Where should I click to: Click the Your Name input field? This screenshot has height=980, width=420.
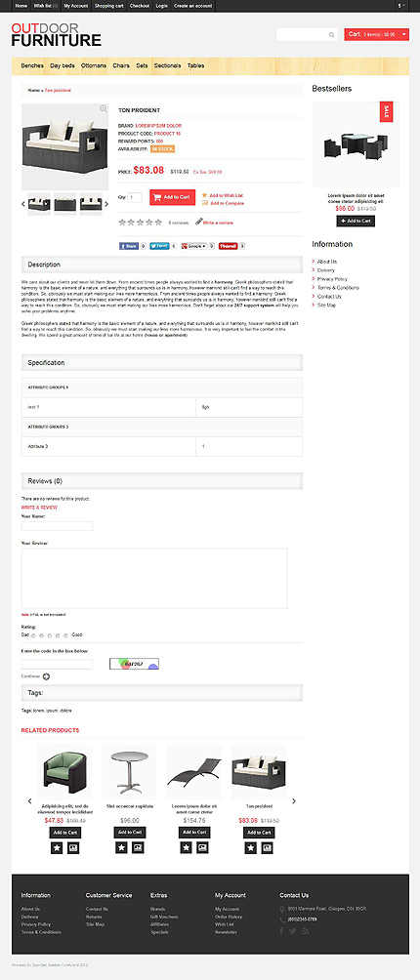(x=57, y=526)
